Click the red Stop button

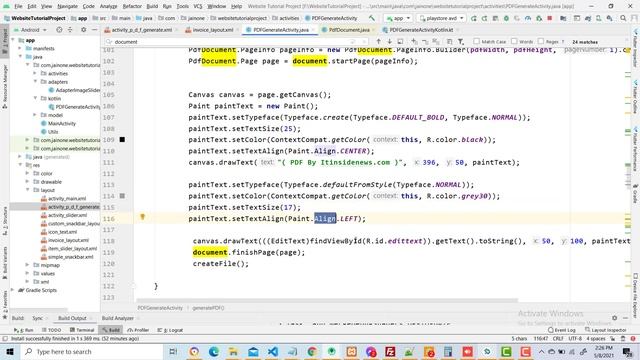click(x=550, y=18)
